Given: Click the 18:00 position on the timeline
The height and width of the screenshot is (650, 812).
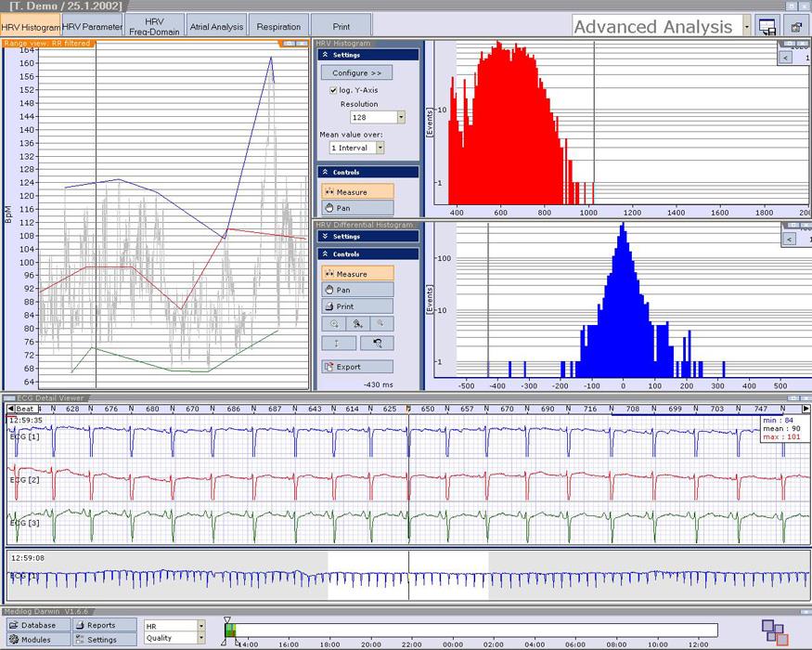Looking at the screenshot, I should pos(329,630).
